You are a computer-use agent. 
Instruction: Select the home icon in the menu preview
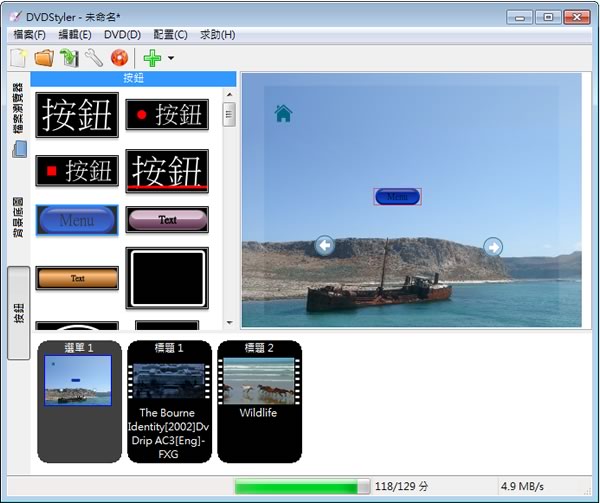pos(283,114)
